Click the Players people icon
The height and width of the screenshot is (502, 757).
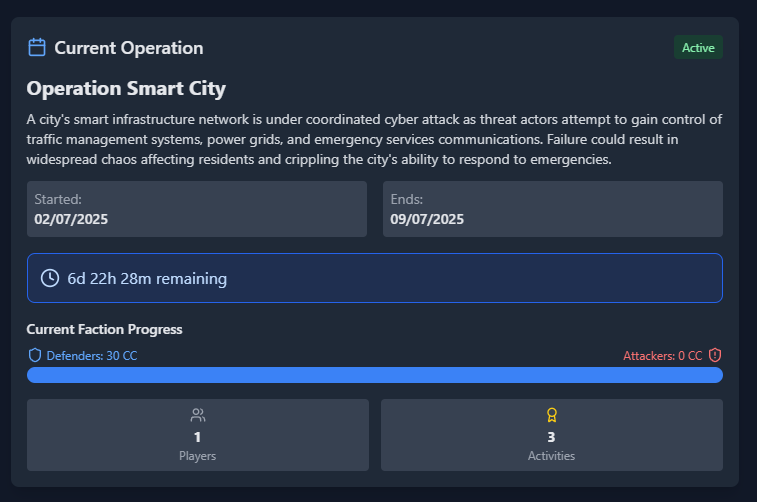[198, 415]
